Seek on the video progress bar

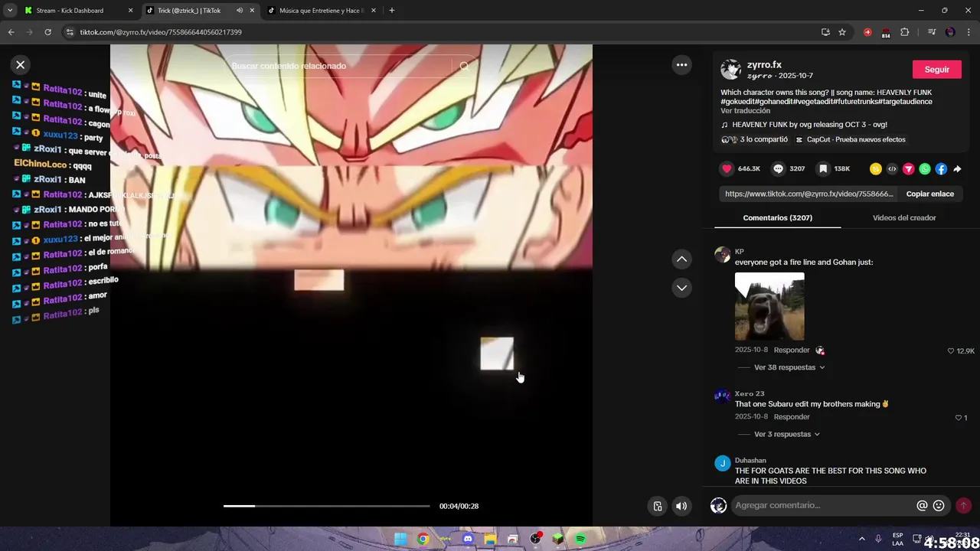point(326,506)
